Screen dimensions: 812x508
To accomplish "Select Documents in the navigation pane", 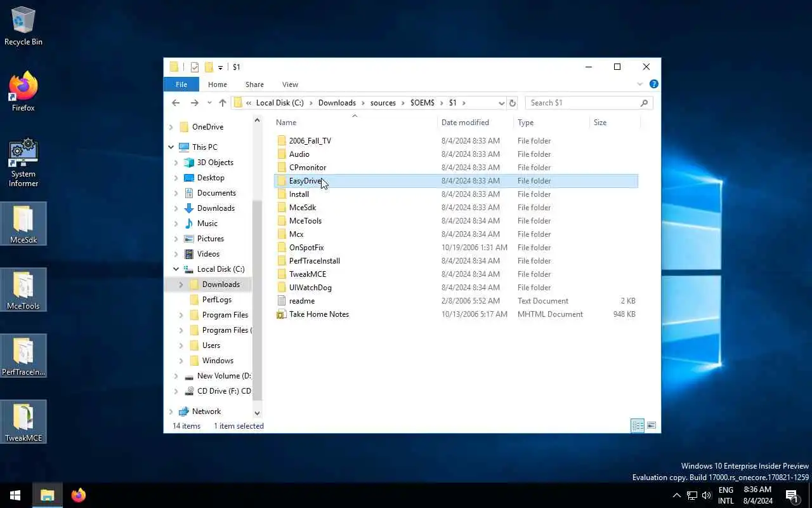I will click(x=216, y=193).
